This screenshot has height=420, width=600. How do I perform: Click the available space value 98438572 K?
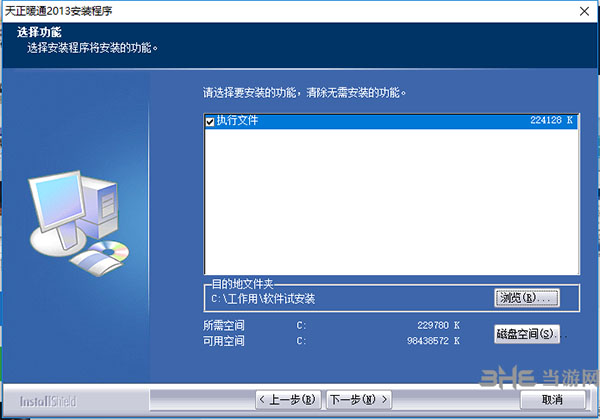tap(434, 340)
